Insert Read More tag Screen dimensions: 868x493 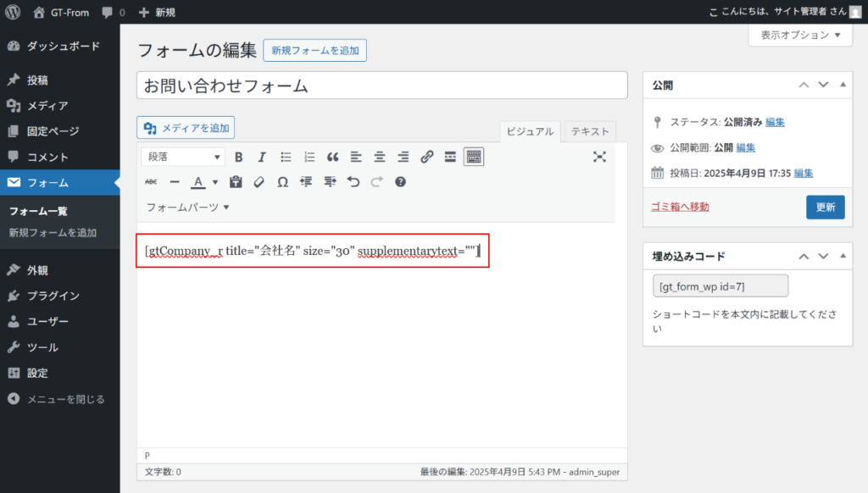pos(450,157)
